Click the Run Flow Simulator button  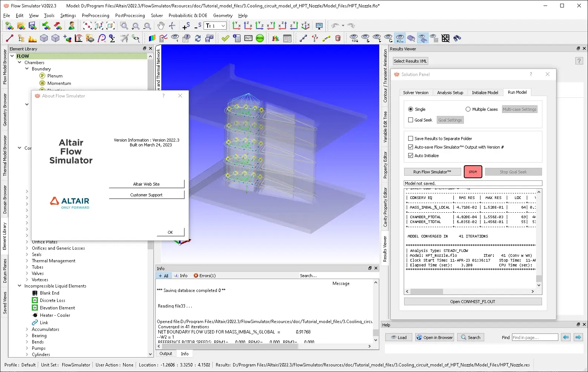432,172
